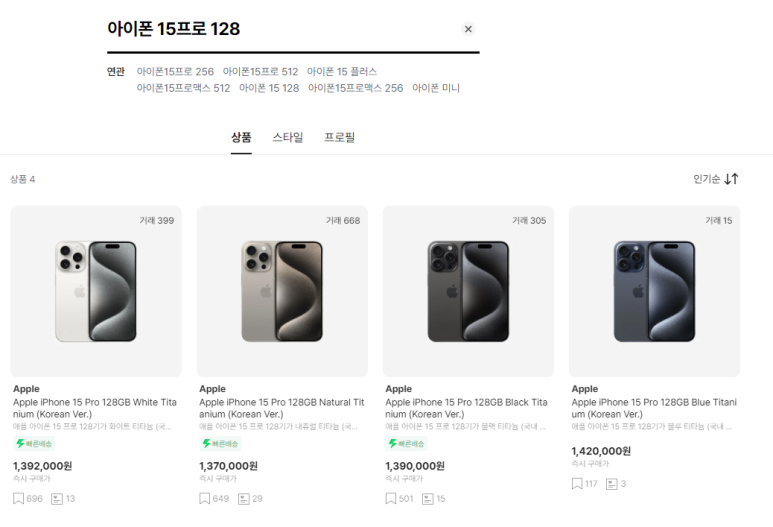Select the 상품 tab
This screenshot has width=773, height=527.
coord(241,137)
